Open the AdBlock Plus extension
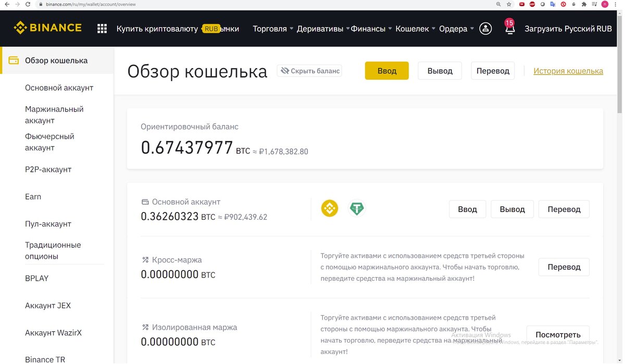The height and width of the screenshot is (364, 625). (x=532, y=4)
